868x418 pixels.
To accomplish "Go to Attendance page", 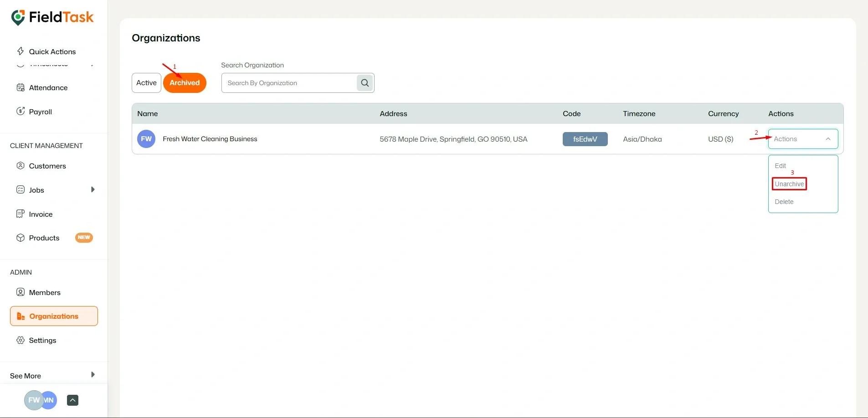I will click(48, 87).
